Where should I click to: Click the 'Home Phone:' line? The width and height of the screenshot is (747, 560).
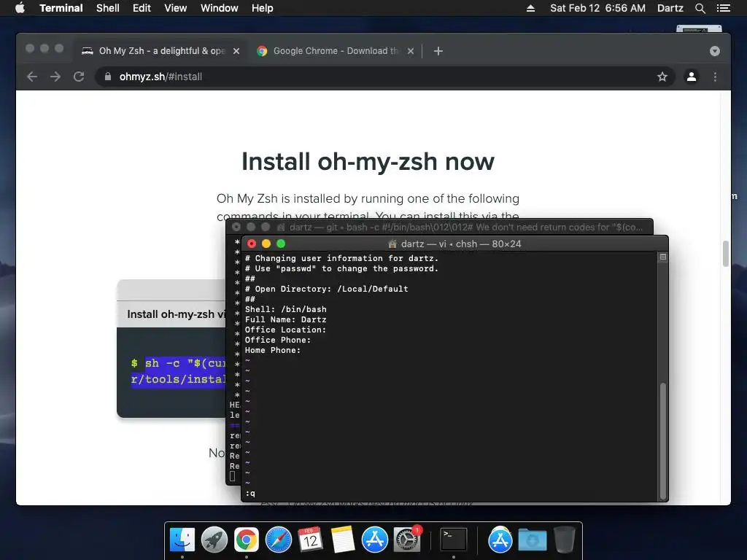[273, 351]
